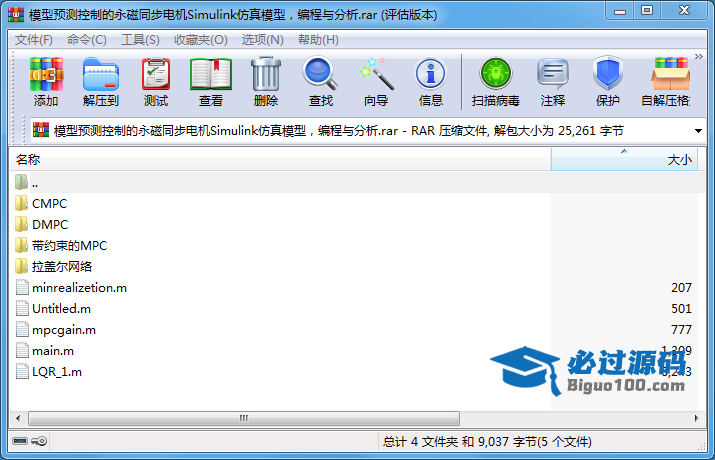715x460 pixels.
Task: Click the scroll-right arrow
Action: pyautogui.click(x=696, y=418)
